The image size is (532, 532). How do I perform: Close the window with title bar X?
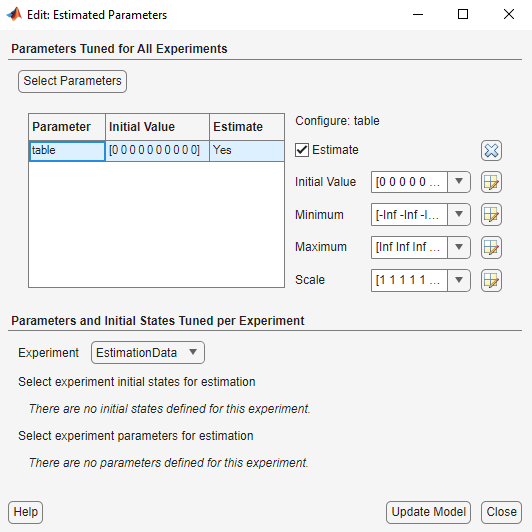(x=509, y=15)
